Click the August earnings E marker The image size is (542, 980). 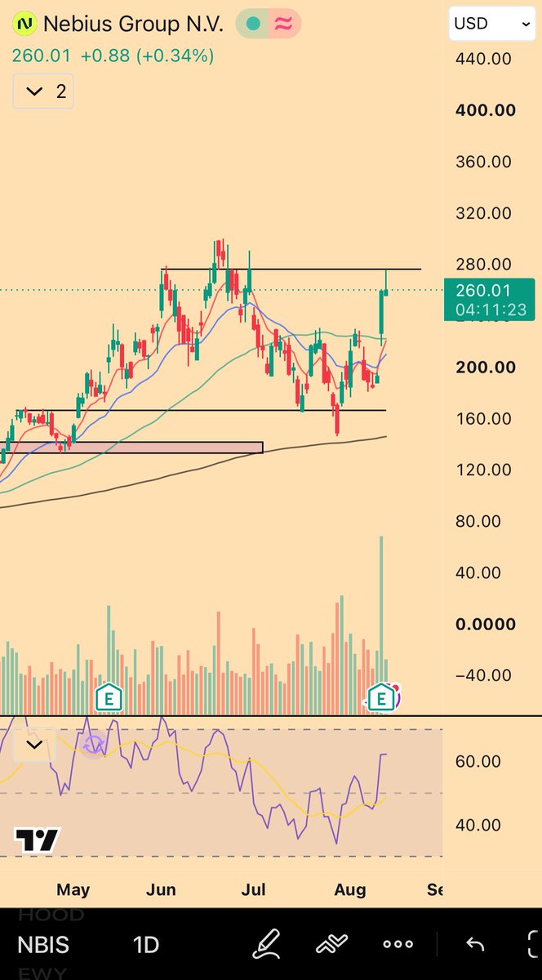pos(380,697)
